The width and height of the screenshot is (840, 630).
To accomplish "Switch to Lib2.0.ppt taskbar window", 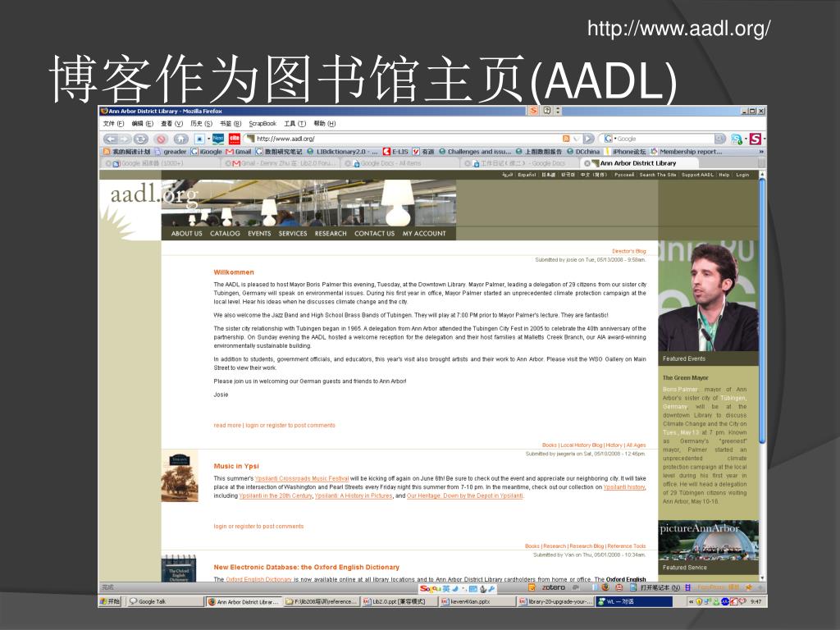I will point(399,601).
